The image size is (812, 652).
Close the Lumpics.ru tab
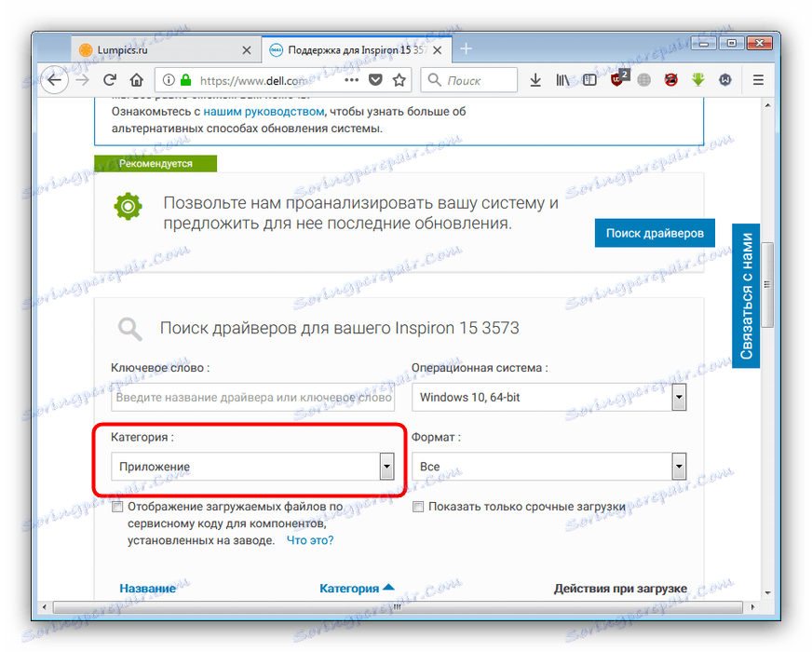[x=247, y=50]
